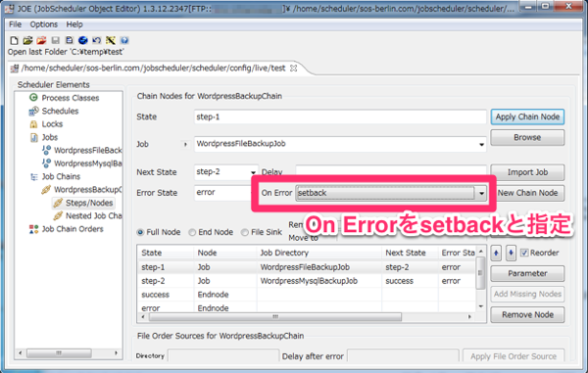
Task: Click the icon beside WordpressMysqlBa job
Action: pos(46,163)
